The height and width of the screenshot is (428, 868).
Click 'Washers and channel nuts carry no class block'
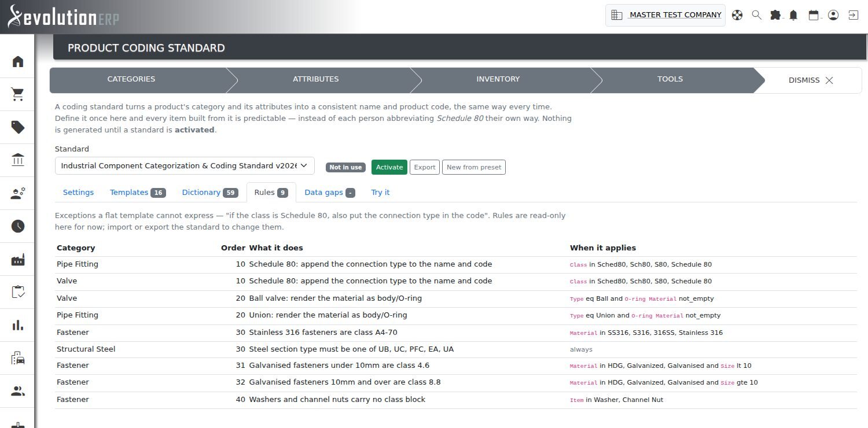click(x=337, y=400)
